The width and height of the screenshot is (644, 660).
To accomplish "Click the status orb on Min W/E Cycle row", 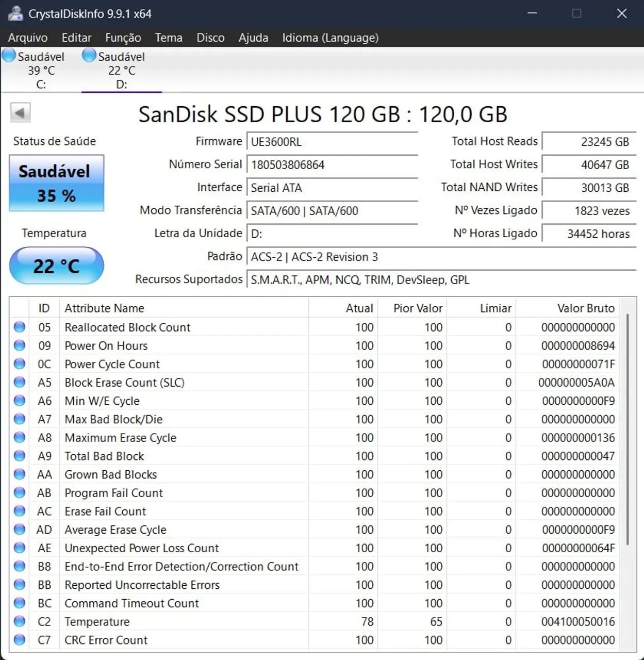I will click(x=20, y=401).
